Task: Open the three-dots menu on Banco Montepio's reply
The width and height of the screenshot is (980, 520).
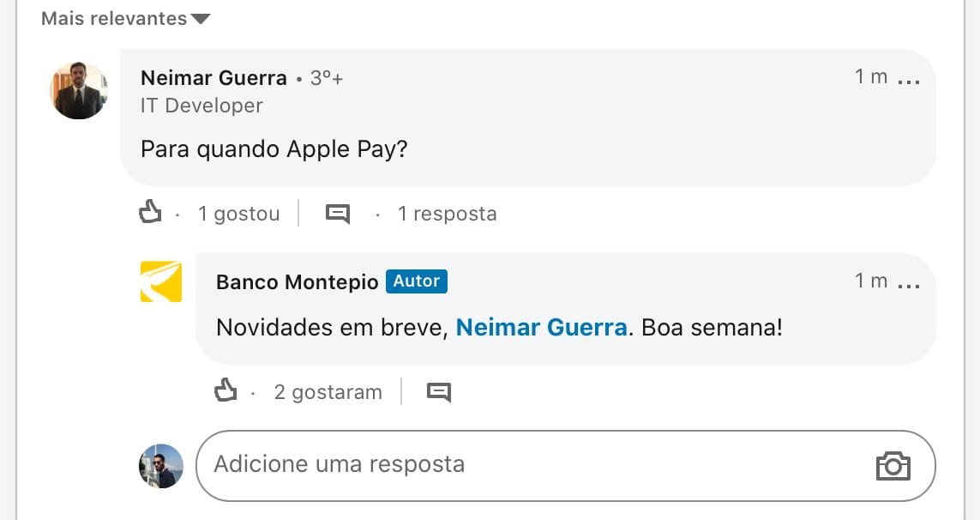Action: (908, 284)
